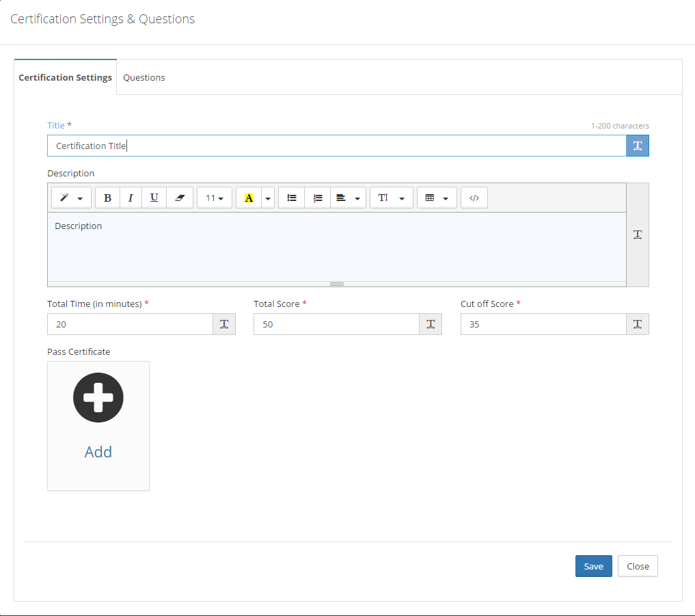This screenshot has height=616, width=695.
Task: Insert an unordered bullet list
Action: click(x=292, y=198)
